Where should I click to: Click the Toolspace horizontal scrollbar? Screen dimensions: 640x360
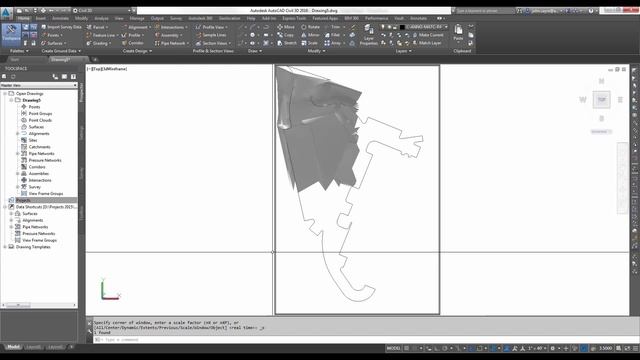pos(39,305)
